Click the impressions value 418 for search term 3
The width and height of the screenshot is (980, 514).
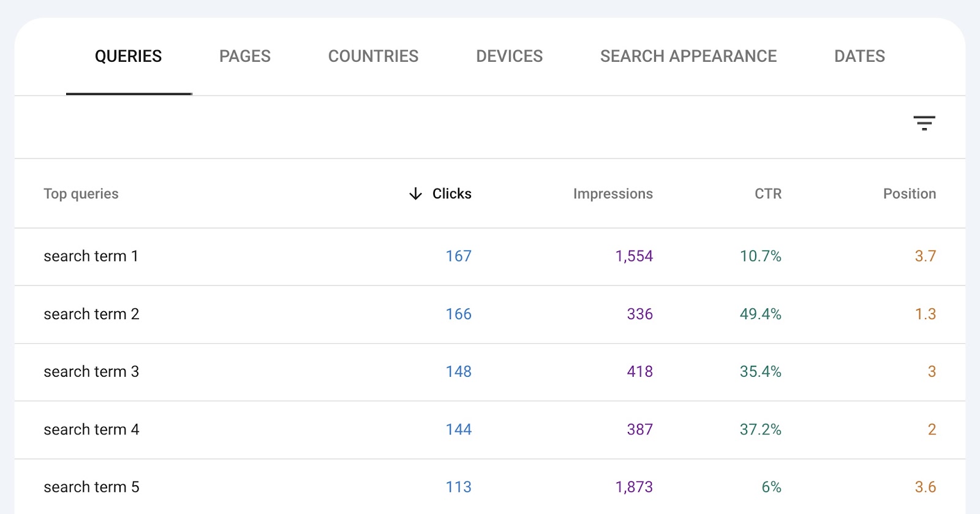(639, 372)
